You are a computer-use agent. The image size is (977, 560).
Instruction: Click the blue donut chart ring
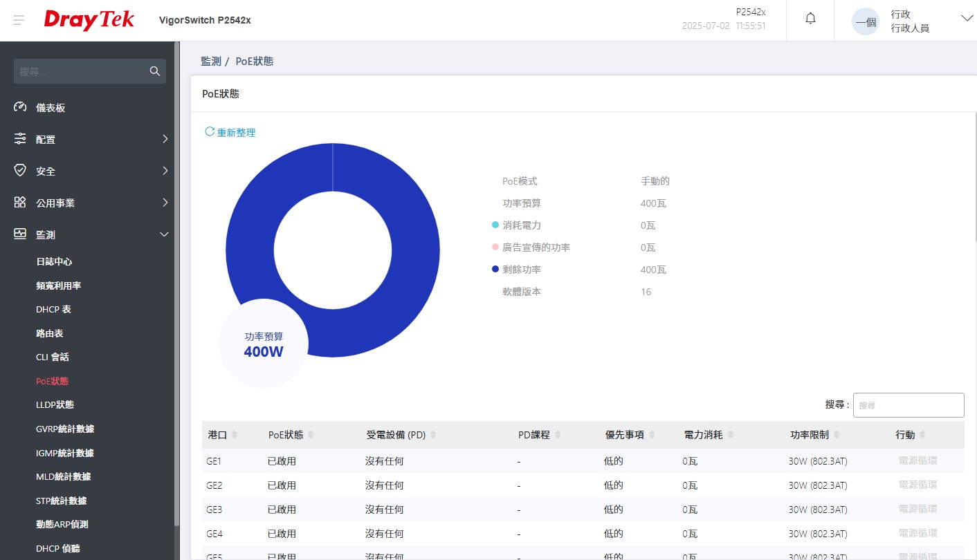click(x=415, y=250)
